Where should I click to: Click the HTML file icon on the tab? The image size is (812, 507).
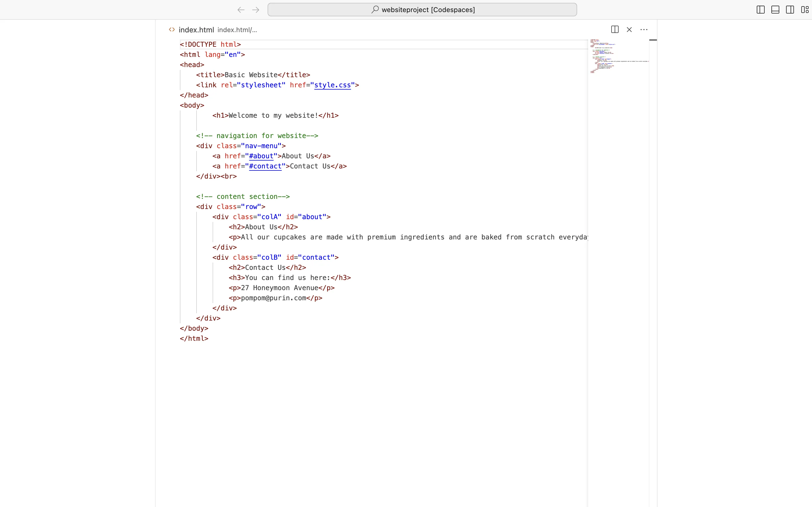pyautogui.click(x=172, y=30)
